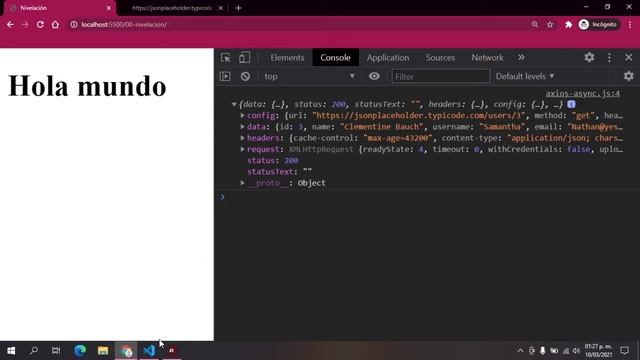
Task: Open Task View on taskbar
Action: point(56,351)
